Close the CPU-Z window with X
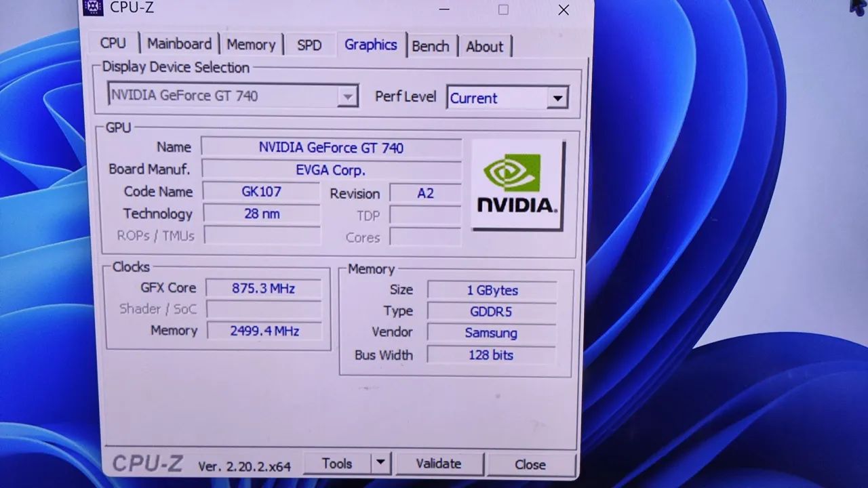 (x=564, y=9)
